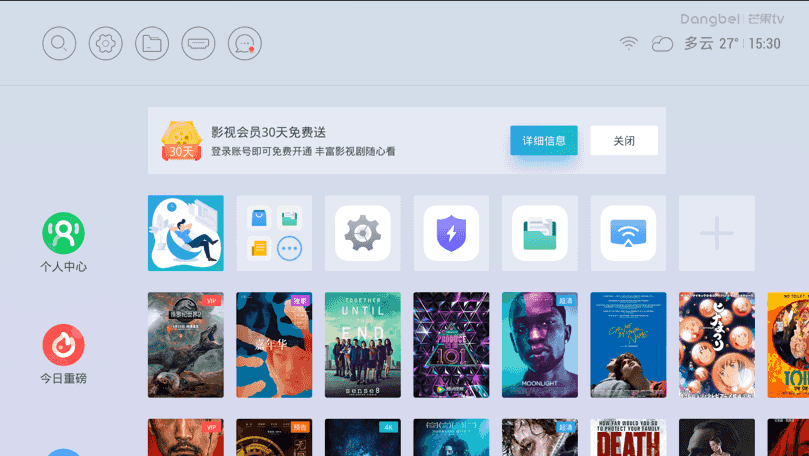Open the search icon in top bar
The image size is (809, 456).
coord(59,43)
